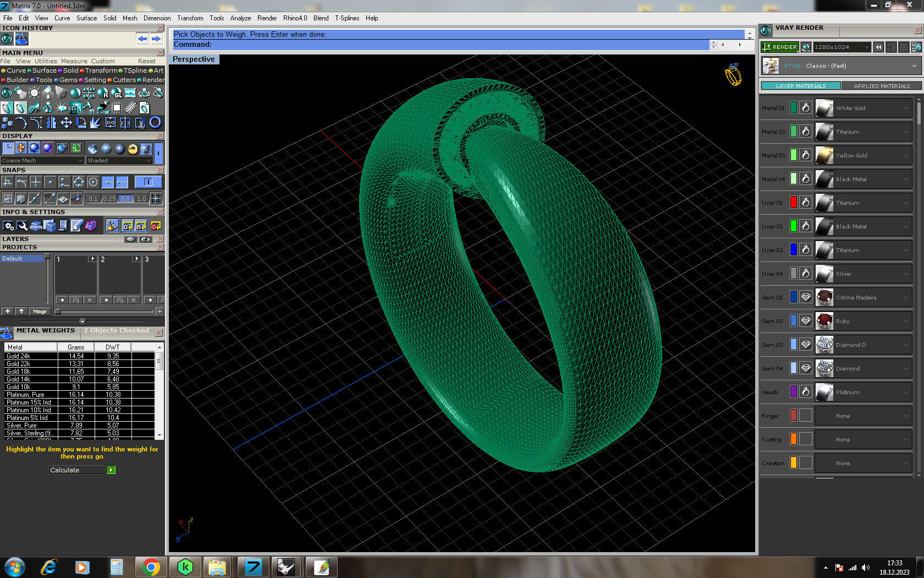Click the V-Ray save film strip icon
Screen dimensions: 924x578
coord(916,47)
